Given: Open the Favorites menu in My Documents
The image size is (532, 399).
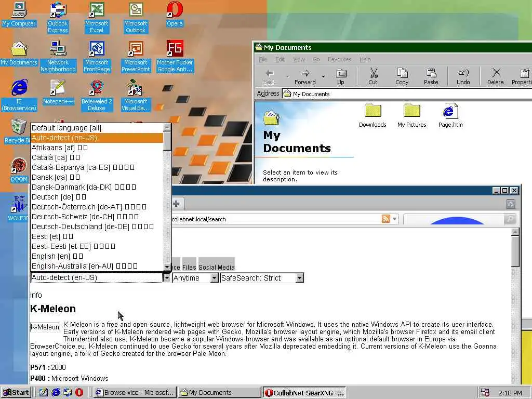Looking at the screenshot, I should click(339, 59).
